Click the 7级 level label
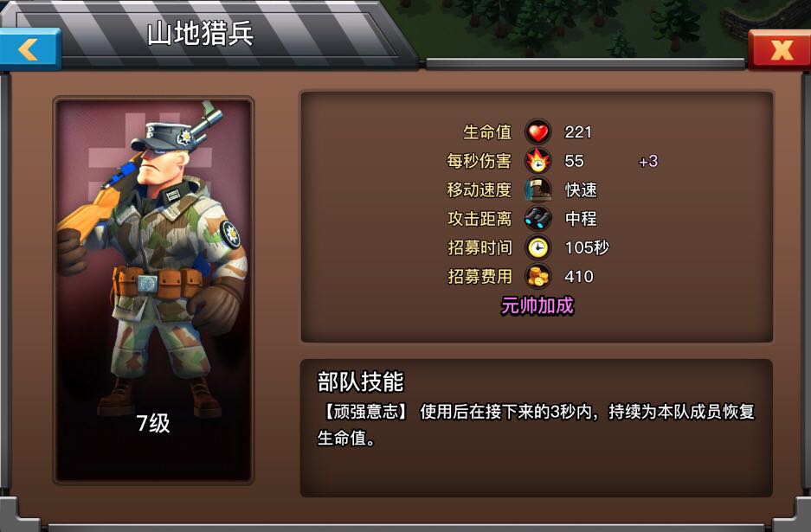Image resolution: width=811 pixels, height=532 pixels. tap(153, 423)
